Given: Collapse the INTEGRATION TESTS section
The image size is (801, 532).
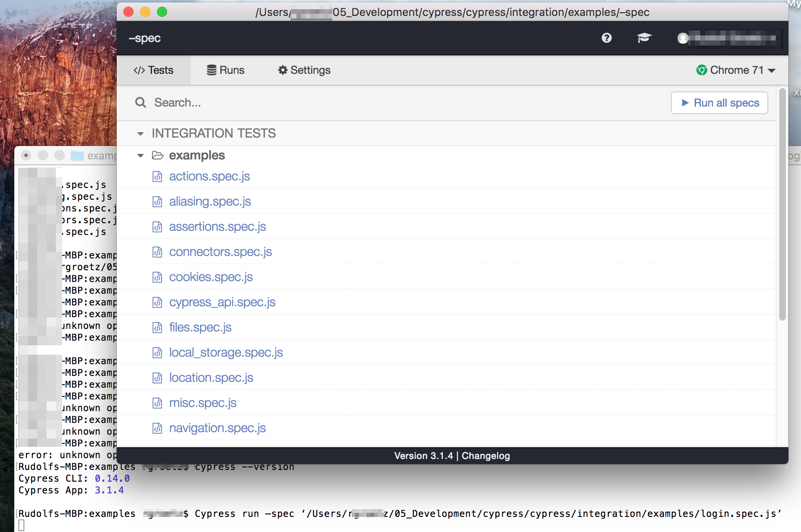Looking at the screenshot, I should (x=140, y=133).
